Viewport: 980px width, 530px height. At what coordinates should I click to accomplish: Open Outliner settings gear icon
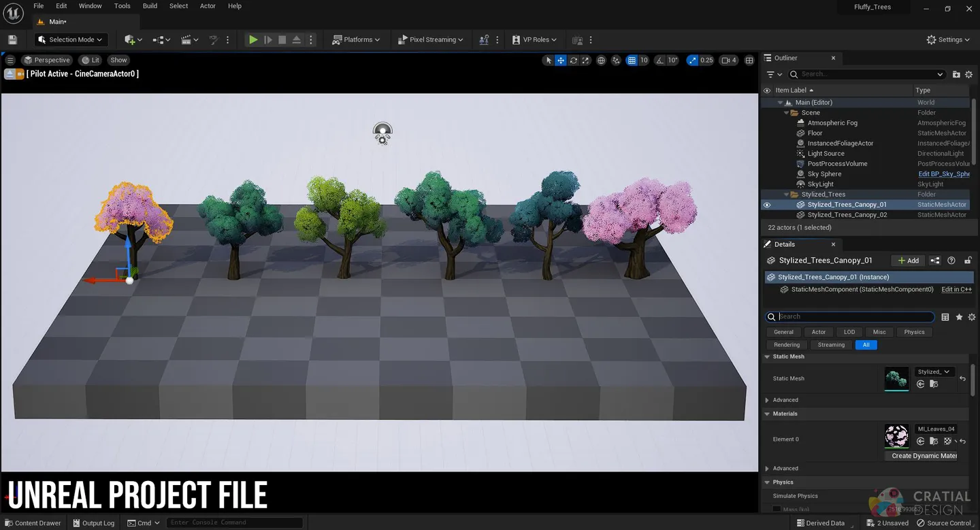tap(968, 74)
